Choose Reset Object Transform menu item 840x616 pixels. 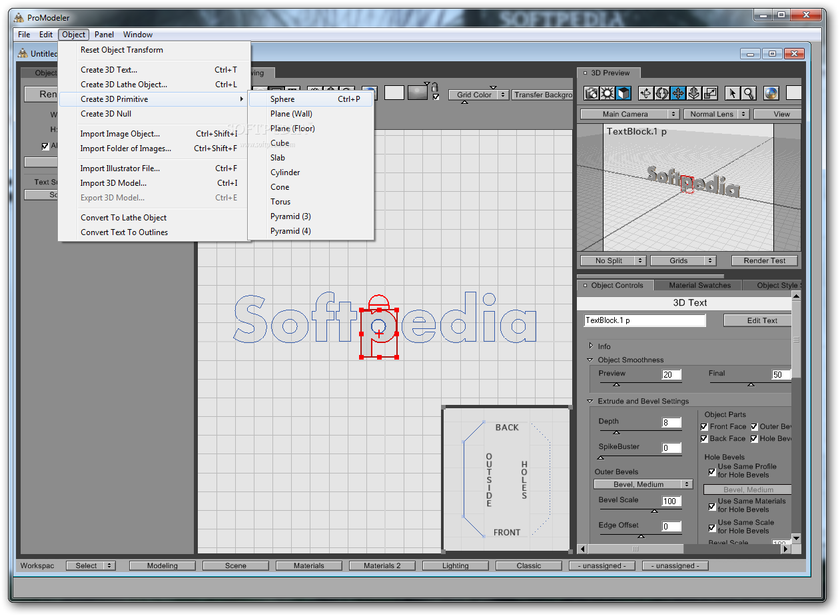(155, 50)
